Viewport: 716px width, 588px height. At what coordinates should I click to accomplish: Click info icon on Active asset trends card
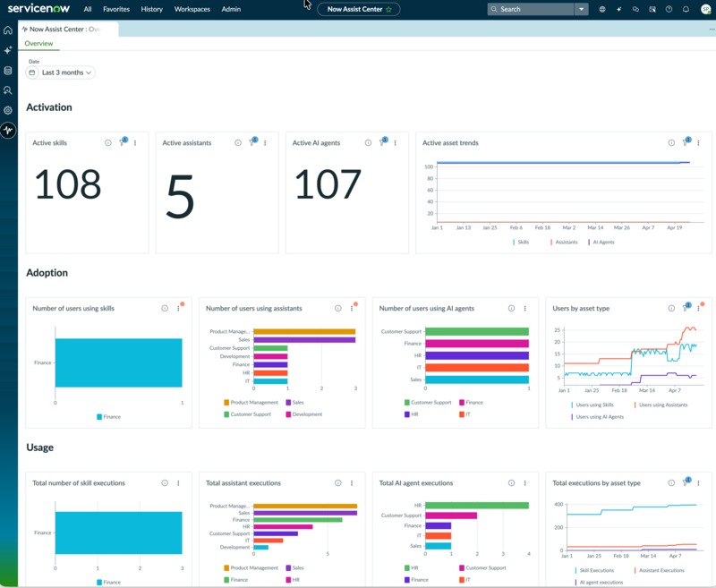click(x=671, y=143)
